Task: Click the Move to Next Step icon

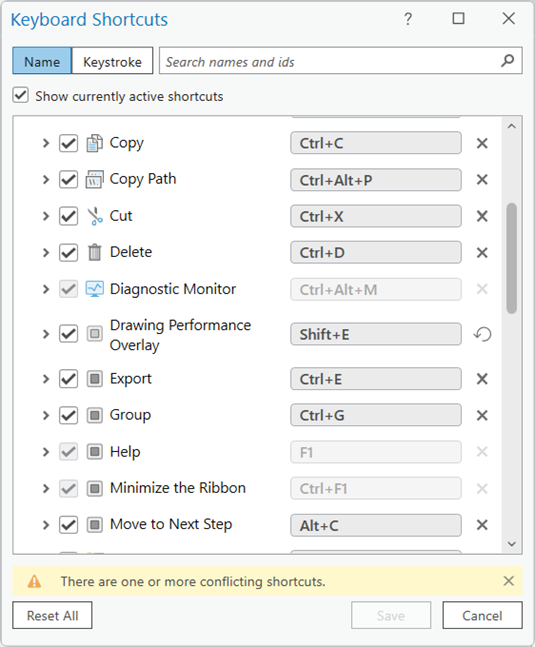Action: click(x=94, y=525)
